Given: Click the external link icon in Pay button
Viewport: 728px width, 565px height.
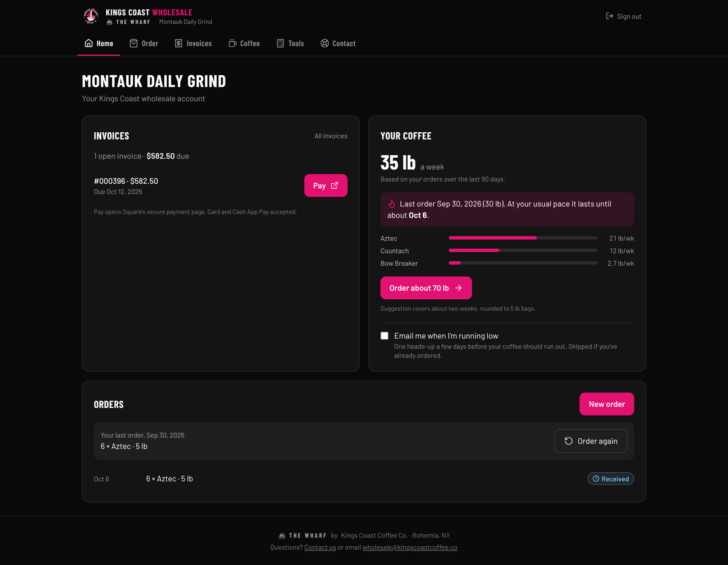Looking at the screenshot, I should click(334, 186).
